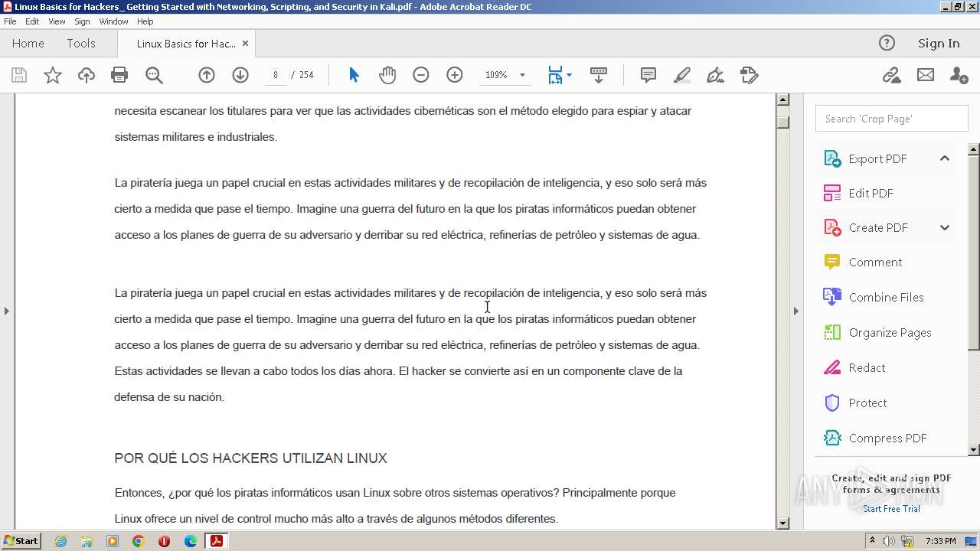
Task: Open the zoom level dropdown
Action: [523, 75]
